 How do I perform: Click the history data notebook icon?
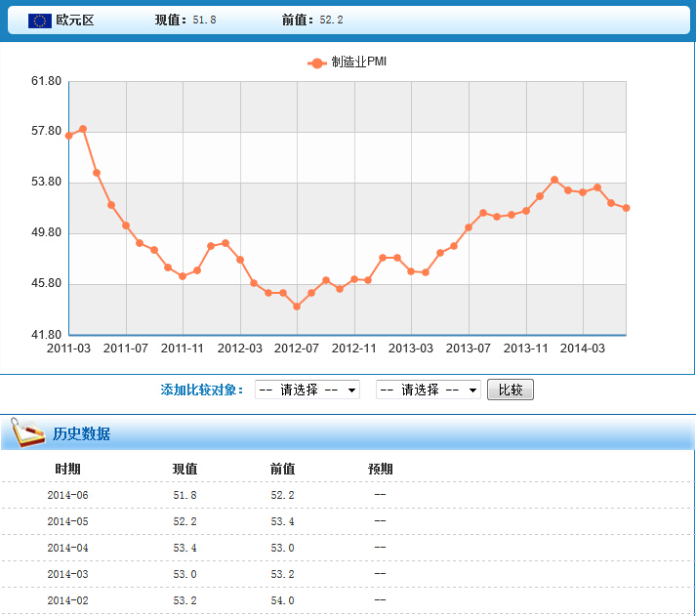tap(27, 432)
